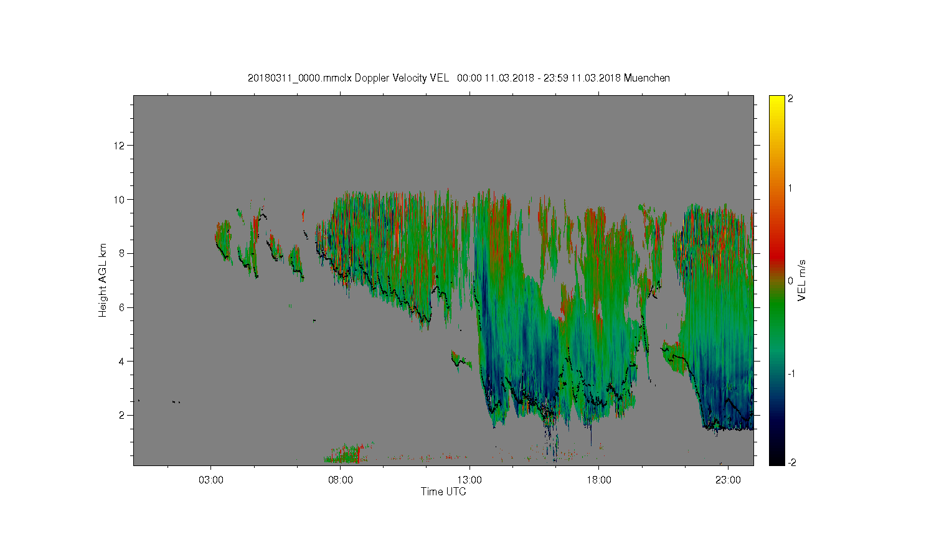
Task: Click the 'Height AGL km' axis label
Action: [103, 280]
